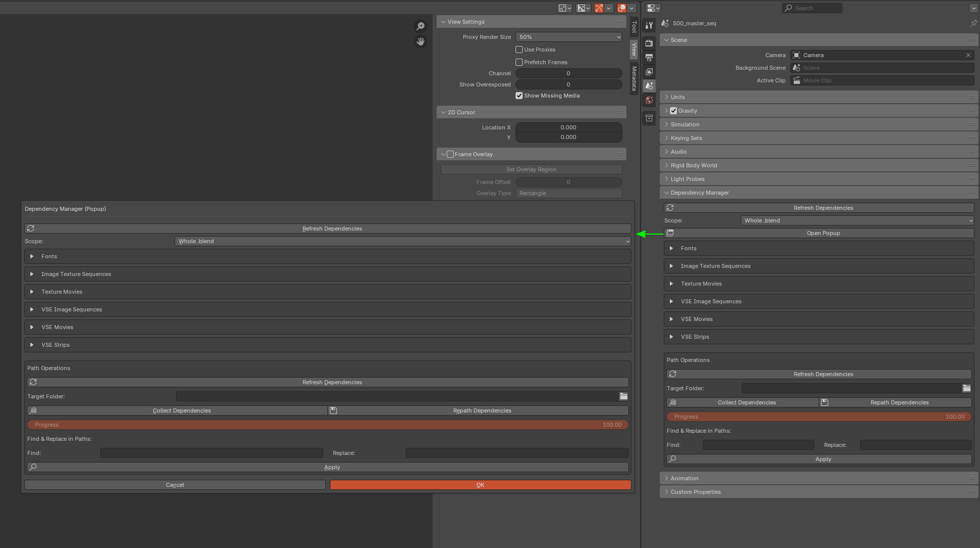Click the pan hand icon in the preview

click(x=420, y=41)
